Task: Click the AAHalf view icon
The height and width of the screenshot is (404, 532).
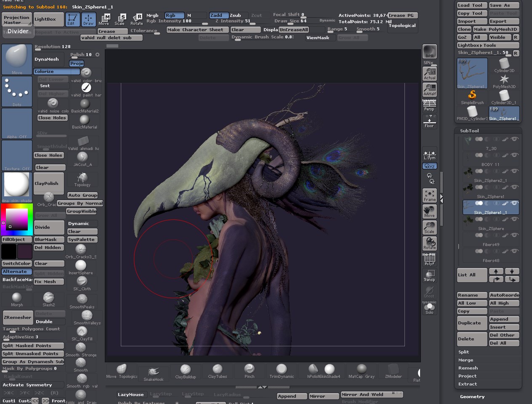Action: pyautogui.click(x=429, y=90)
